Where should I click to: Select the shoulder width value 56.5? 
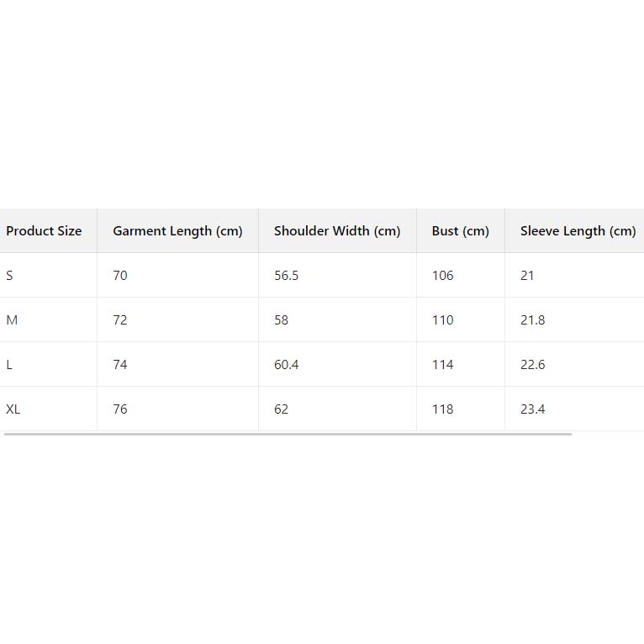tap(286, 276)
